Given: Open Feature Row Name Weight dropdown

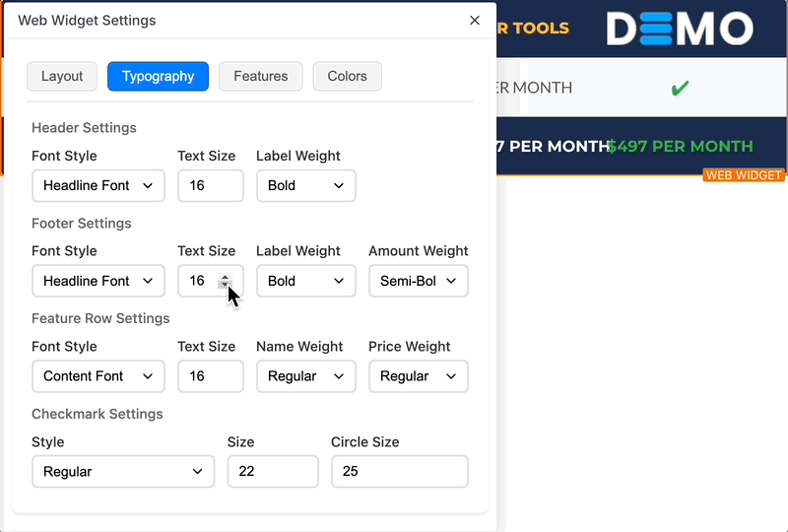Looking at the screenshot, I should point(306,376).
